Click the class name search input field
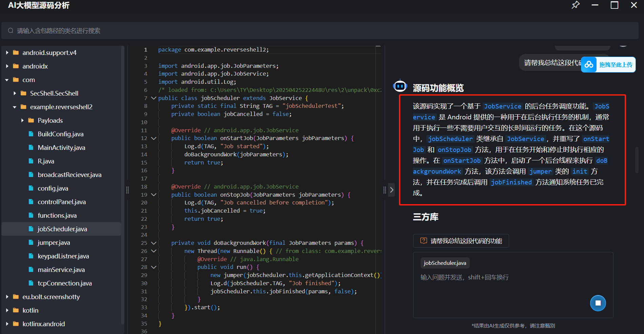The height and width of the screenshot is (334, 644). 320,31
